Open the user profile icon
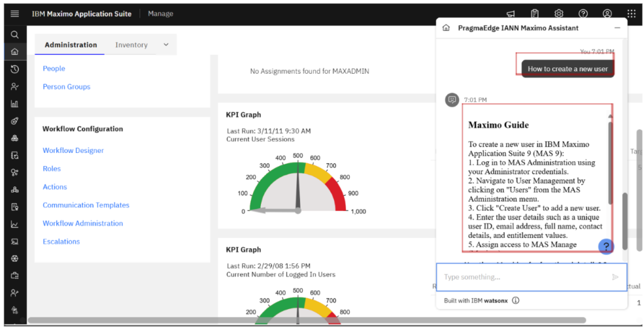 point(607,14)
